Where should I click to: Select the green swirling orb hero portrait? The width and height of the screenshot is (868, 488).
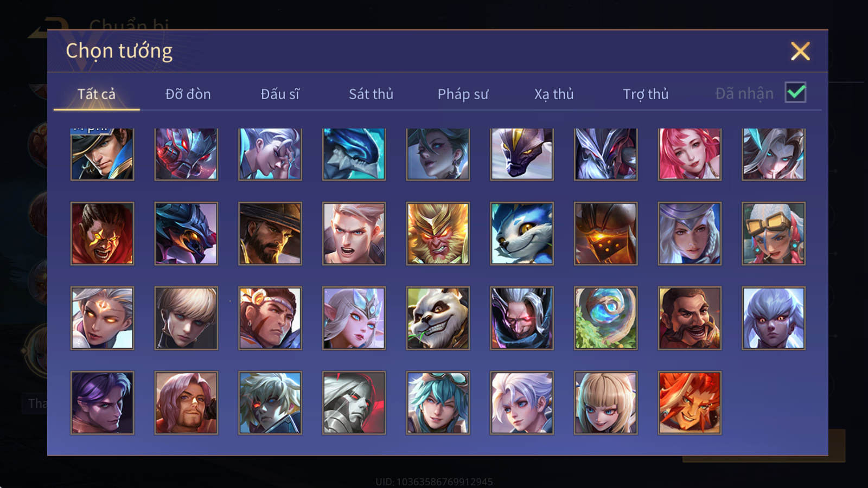pyautogui.click(x=605, y=318)
